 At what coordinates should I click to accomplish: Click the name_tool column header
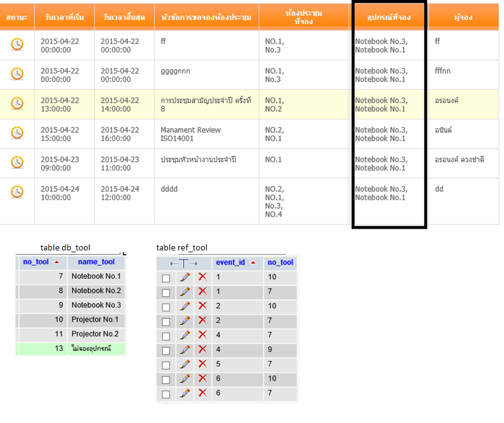point(96,262)
